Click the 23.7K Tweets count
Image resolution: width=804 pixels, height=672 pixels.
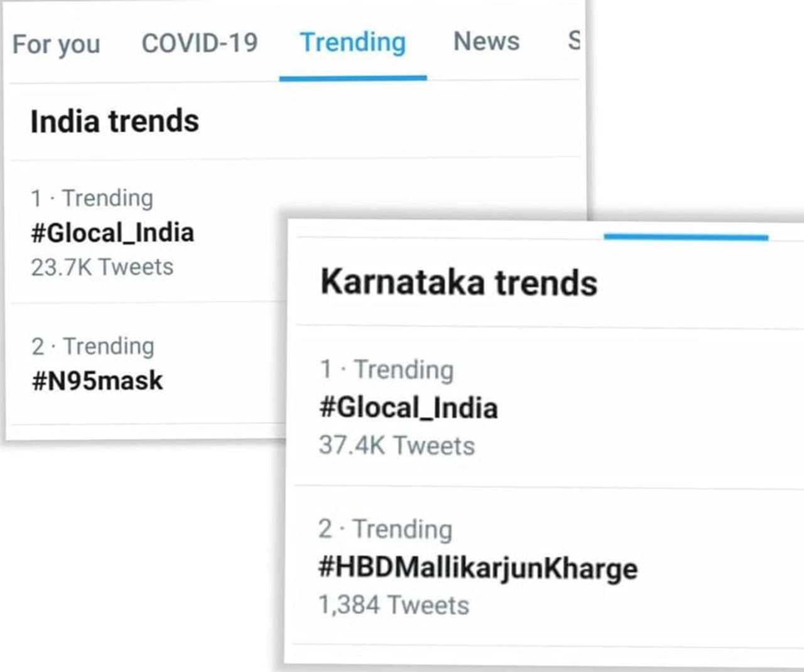(x=102, y=268)
